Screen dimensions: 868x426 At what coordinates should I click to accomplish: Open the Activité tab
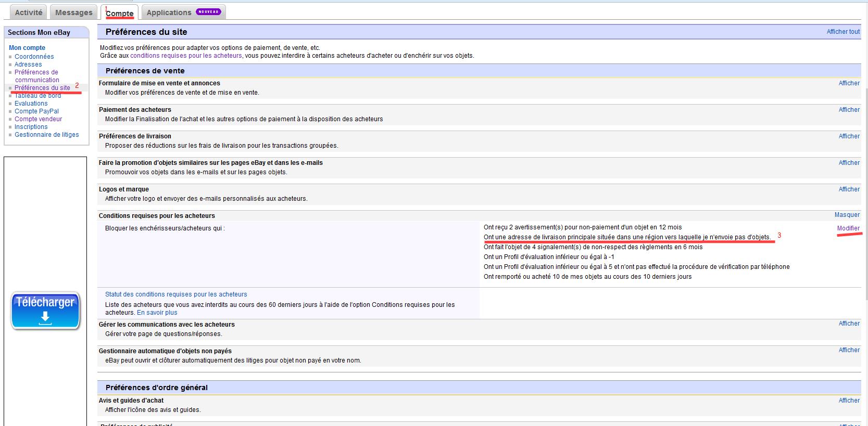click(x=29, y=12)
